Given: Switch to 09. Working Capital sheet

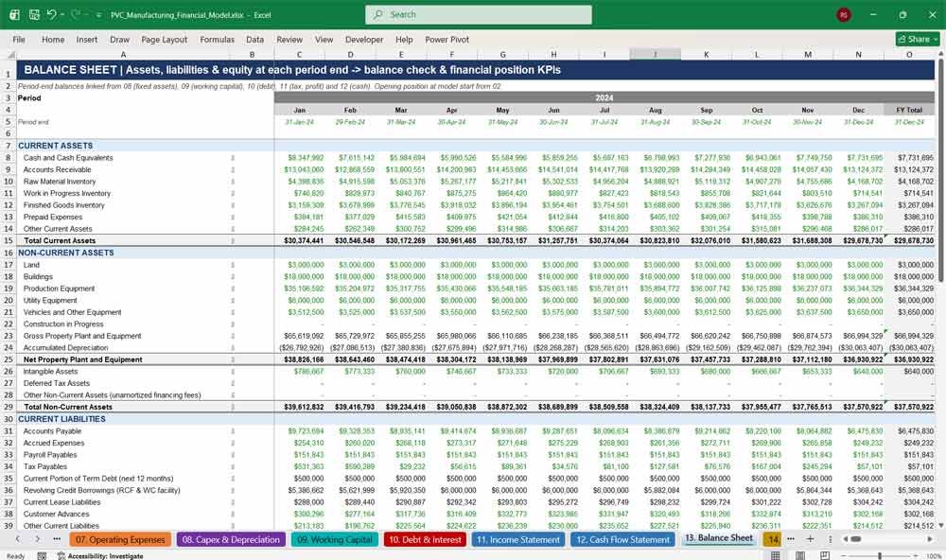Looking at the screenshot, I should click(335, 539).
